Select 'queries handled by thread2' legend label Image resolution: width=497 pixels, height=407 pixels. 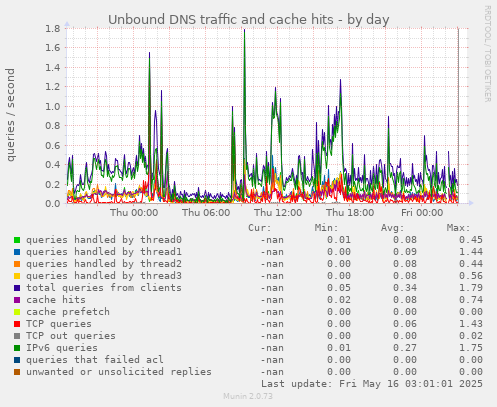104,264
